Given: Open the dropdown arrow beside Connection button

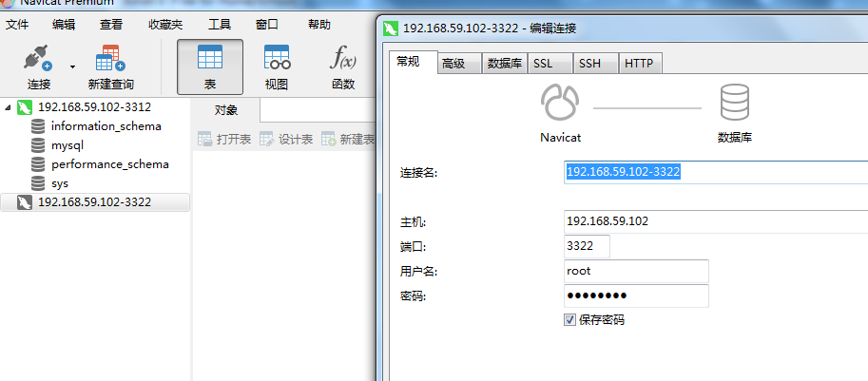Looking at the screenshot, I should click(72, 67).
